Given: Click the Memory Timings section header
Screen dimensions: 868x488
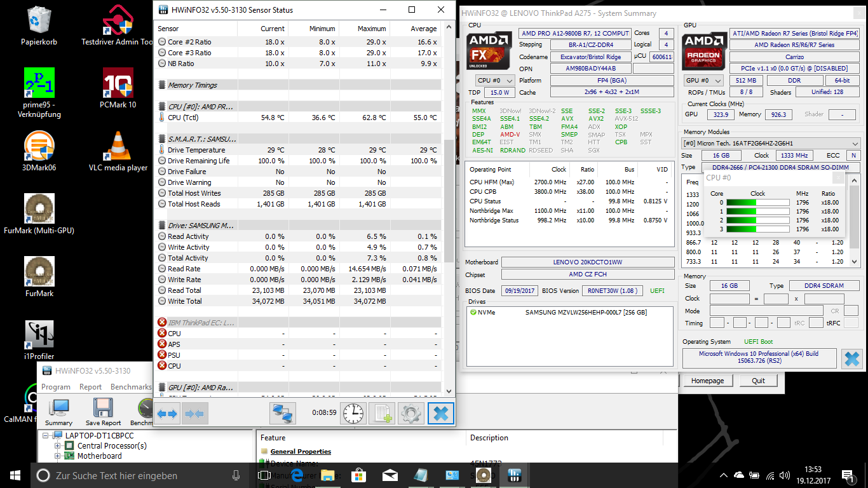Looking at the screenshot, I should (299, 85).
